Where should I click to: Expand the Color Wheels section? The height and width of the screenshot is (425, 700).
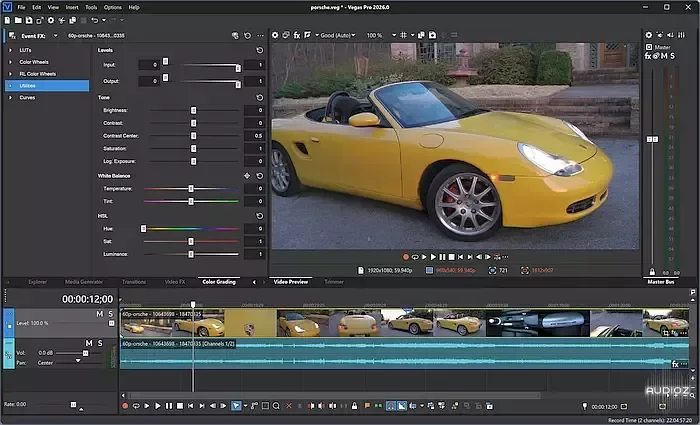(10, 62)
